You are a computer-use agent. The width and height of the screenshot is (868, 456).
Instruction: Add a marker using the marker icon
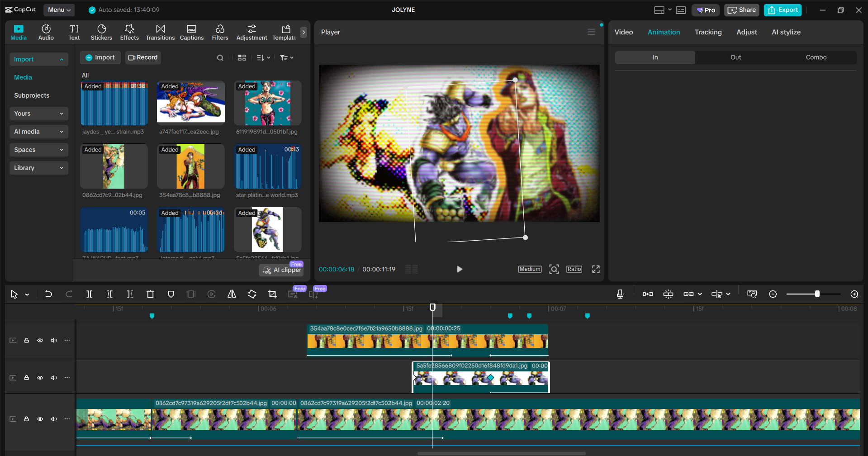171,294
